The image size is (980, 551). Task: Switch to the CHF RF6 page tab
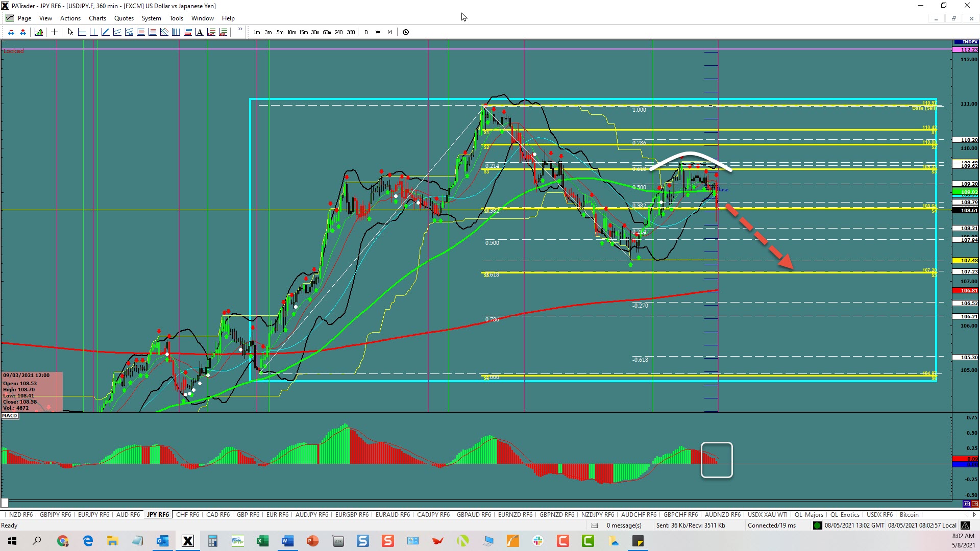[188, 515]
